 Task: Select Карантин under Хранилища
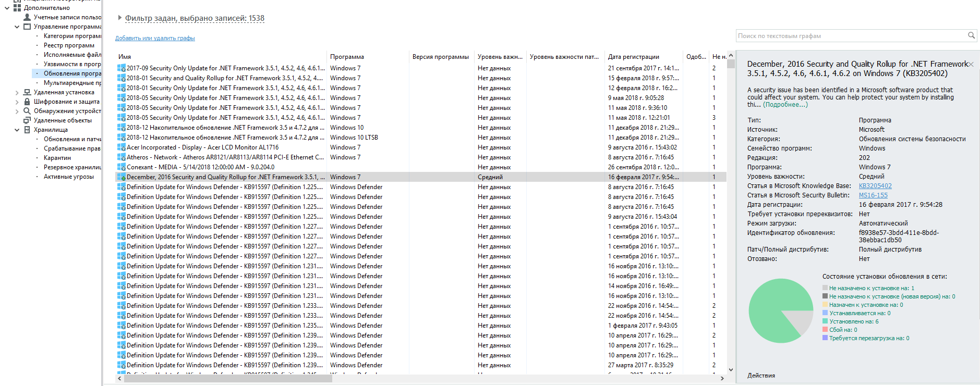[x=57, y=158]
